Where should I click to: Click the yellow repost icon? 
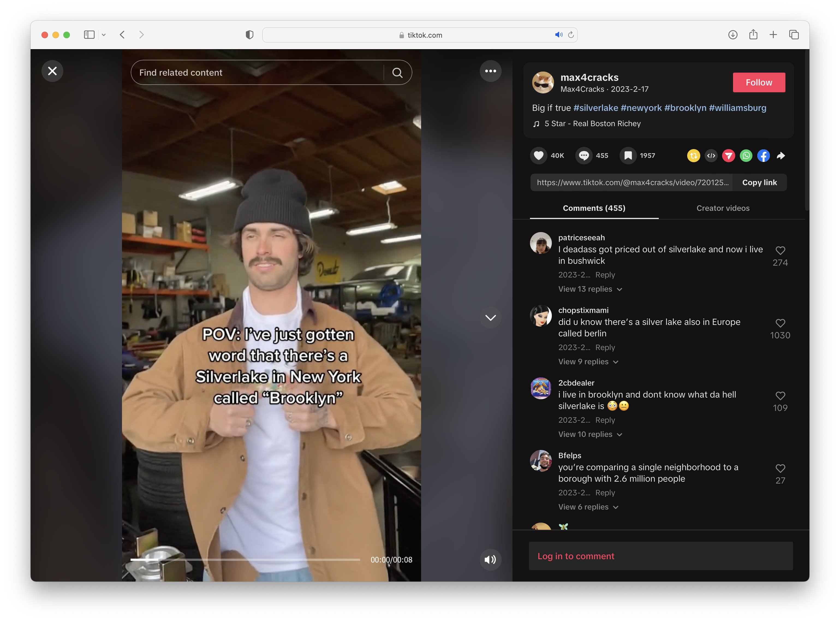[x=693, y=156]
